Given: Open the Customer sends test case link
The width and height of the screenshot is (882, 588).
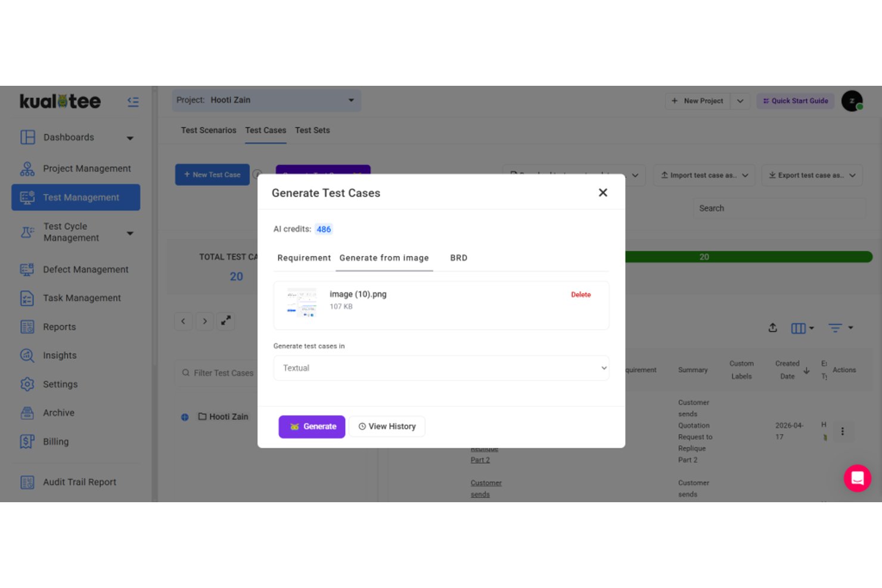Looking at the screenshot, I should pyautogui.click(x=486, y=489).
